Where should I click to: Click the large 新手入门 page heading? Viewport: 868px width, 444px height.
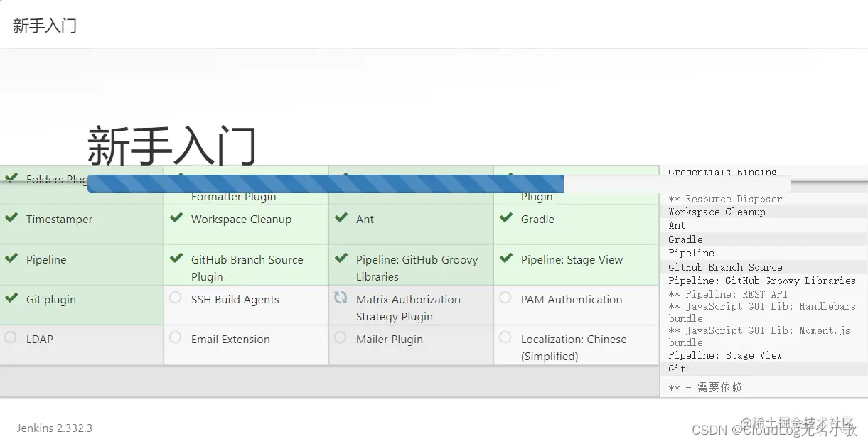click(x=172, y=145)
